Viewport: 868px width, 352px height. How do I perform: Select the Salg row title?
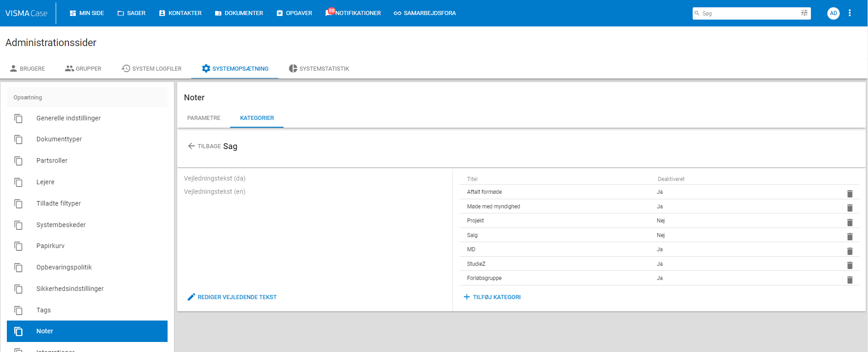coord(472,235)
